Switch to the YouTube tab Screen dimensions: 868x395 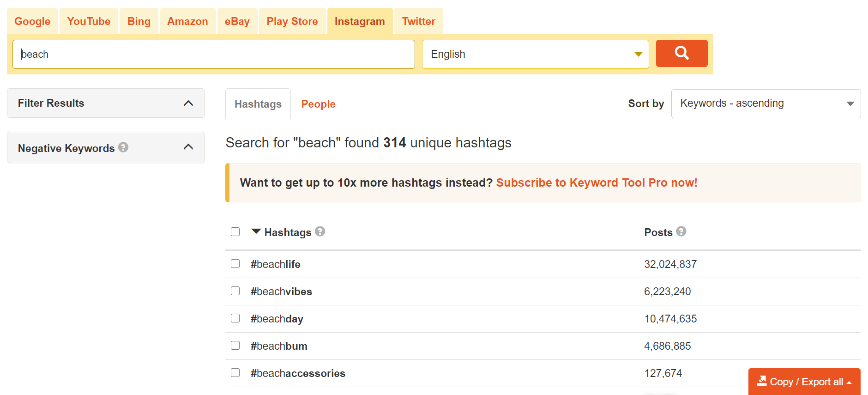pos(89,21)
